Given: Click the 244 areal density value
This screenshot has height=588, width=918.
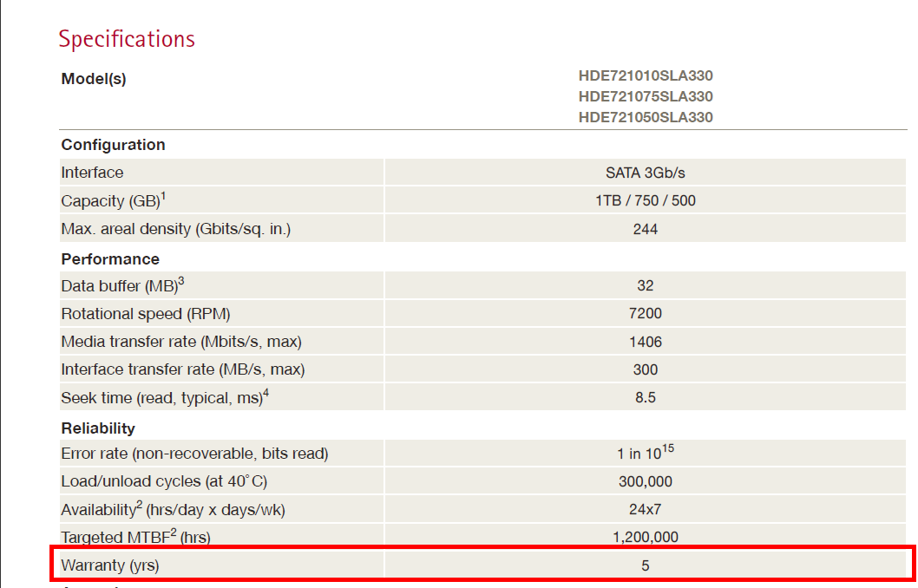Looking at the screenshot, I should pyautogui.click(x=646, y=229).
